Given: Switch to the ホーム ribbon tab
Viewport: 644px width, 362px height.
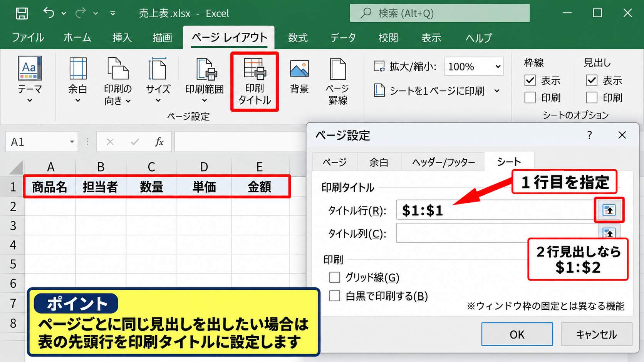Looking at the screenshot, I should tap(77, 38).
